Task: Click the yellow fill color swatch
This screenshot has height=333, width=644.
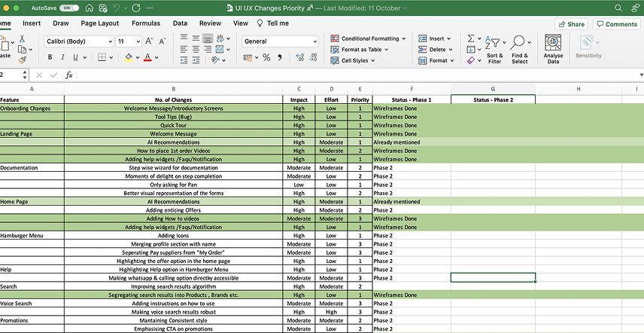Action: tap(128, 57)
